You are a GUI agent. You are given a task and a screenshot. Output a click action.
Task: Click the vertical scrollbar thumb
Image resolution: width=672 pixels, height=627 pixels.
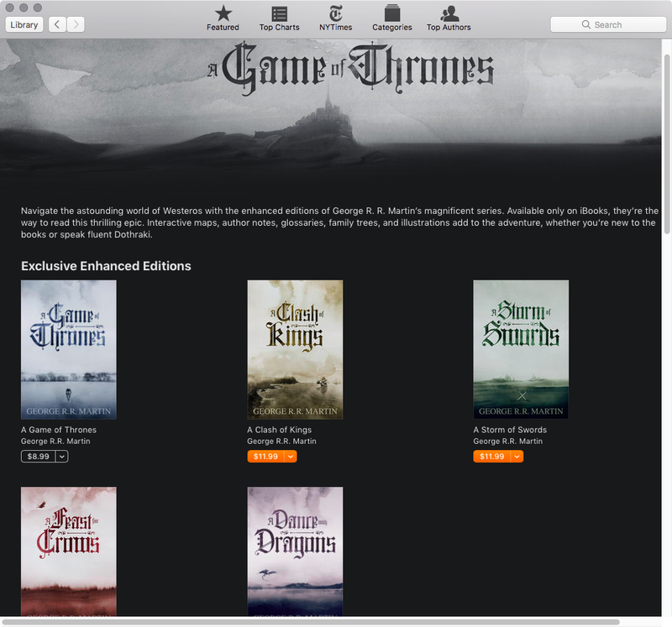[x=667, y=144]
